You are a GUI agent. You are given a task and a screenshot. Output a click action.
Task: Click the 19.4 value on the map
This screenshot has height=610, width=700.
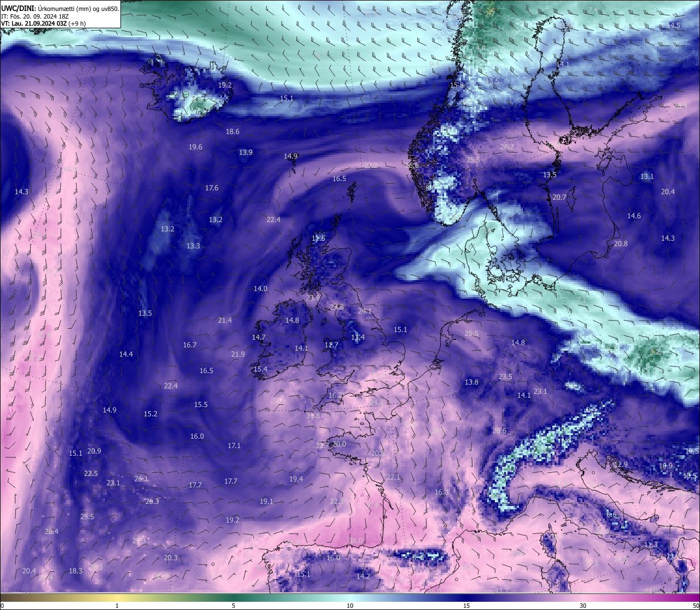coord(296,479)
